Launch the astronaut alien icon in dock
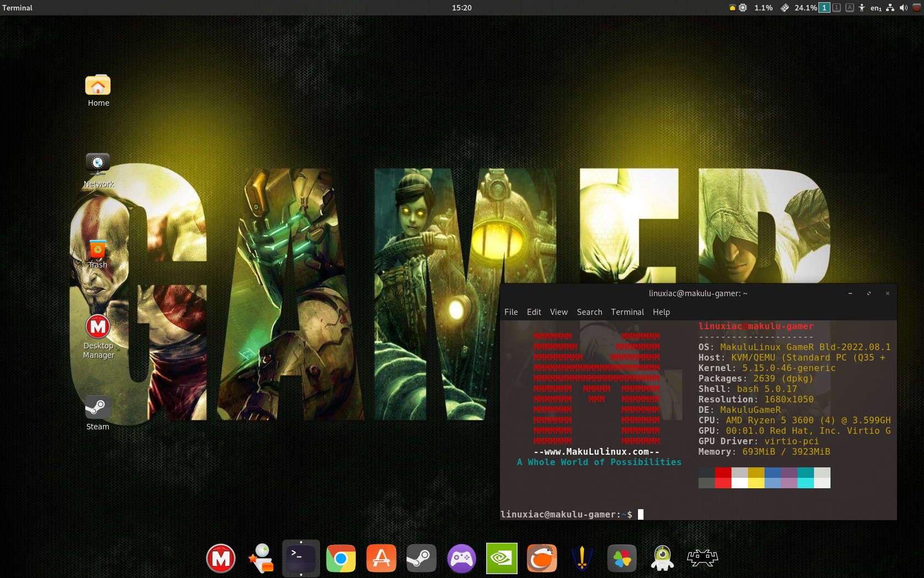924x578 pixels. tap(662, 558)
